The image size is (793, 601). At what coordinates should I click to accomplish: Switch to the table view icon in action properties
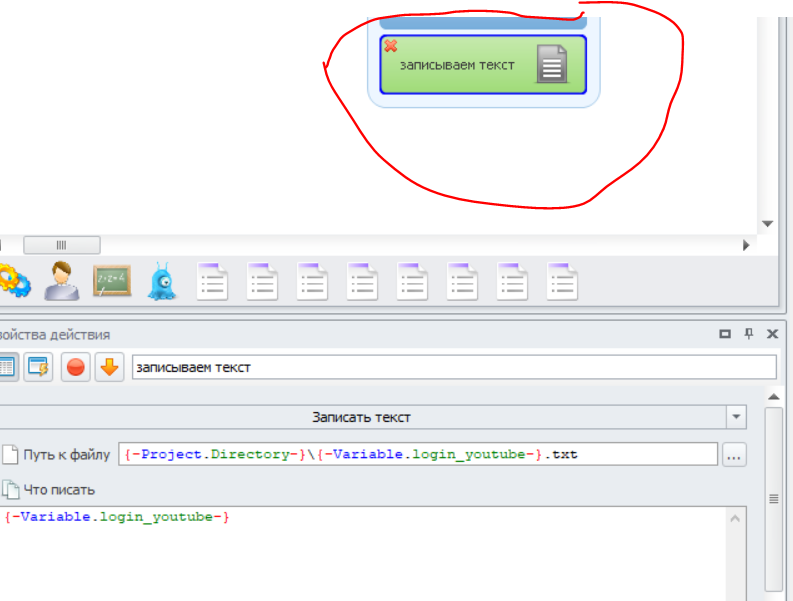click(7, 367)
